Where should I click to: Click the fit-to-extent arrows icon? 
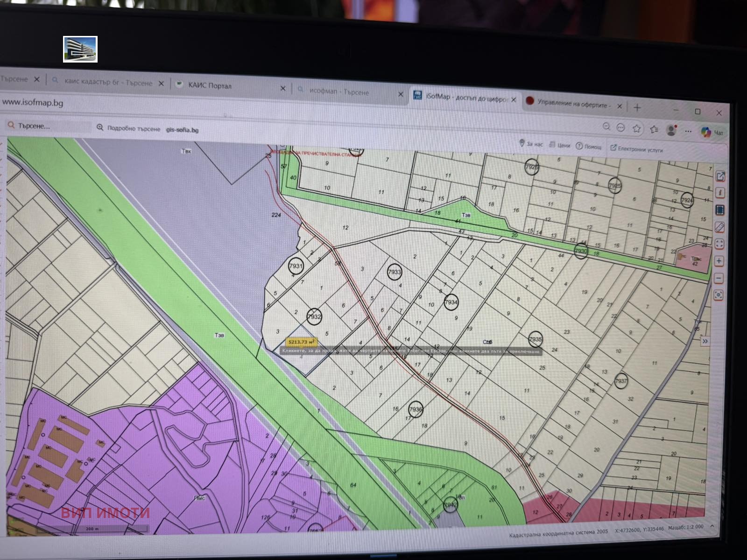pyautogui.click(x=719, y=244)
